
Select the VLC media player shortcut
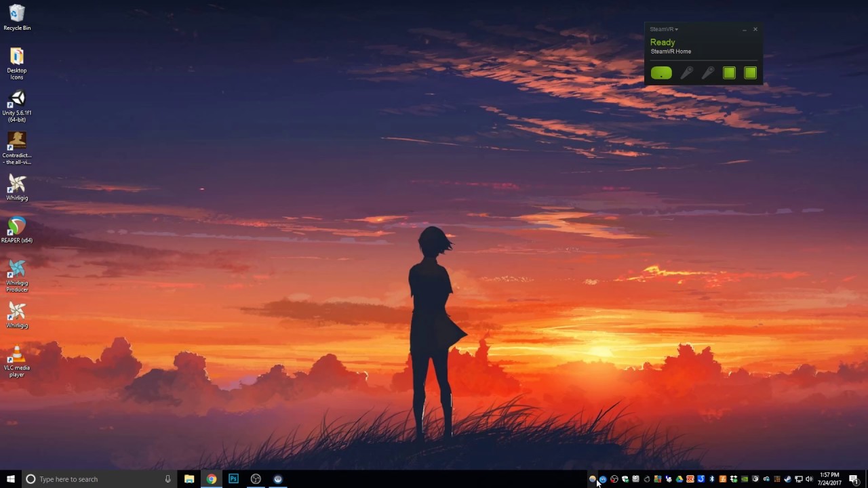[x=17, y=361]
